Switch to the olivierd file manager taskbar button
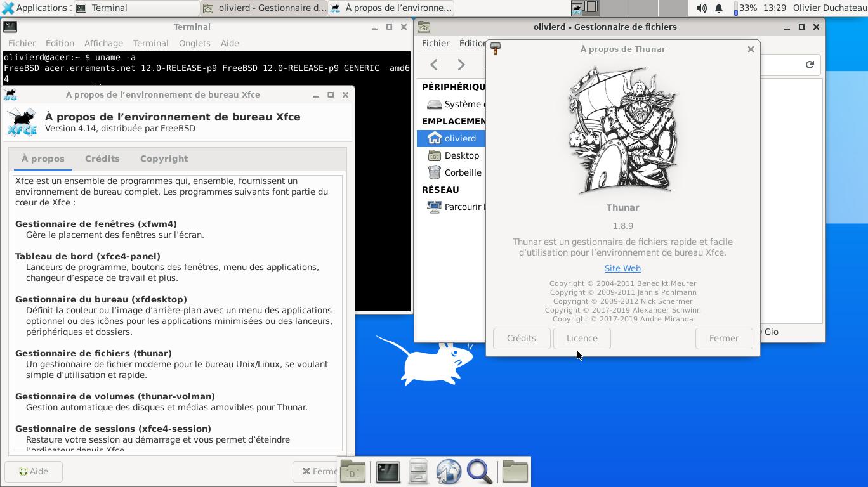Image resolution: width=868 pixels, height=487 pixels. (264, 8)
